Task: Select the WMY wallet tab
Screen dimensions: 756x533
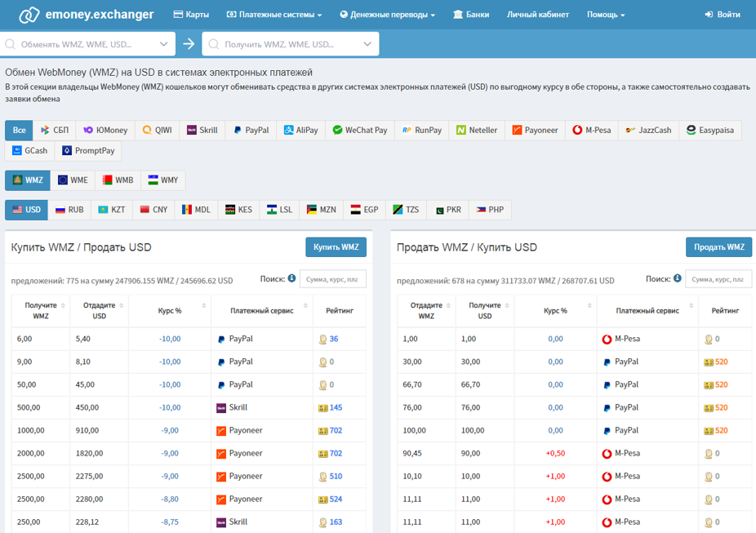Action: (163, 180)
